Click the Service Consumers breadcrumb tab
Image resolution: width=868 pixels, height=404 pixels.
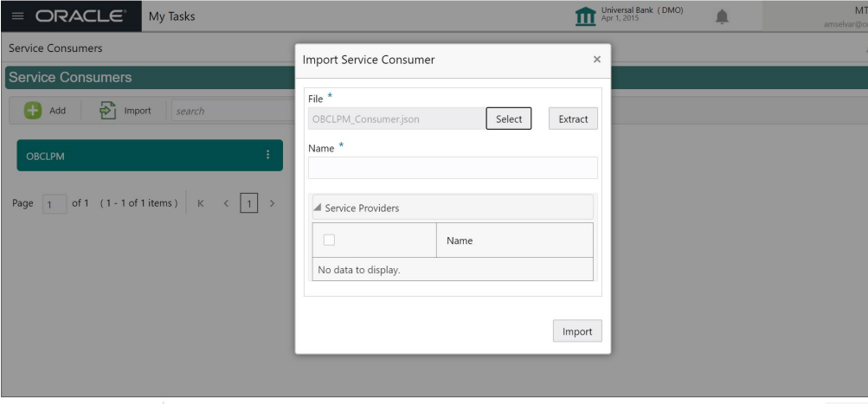(55, 48)
